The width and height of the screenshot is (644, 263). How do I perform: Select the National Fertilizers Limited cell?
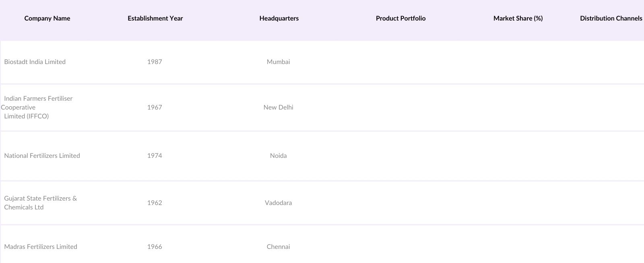coord(42,156)
